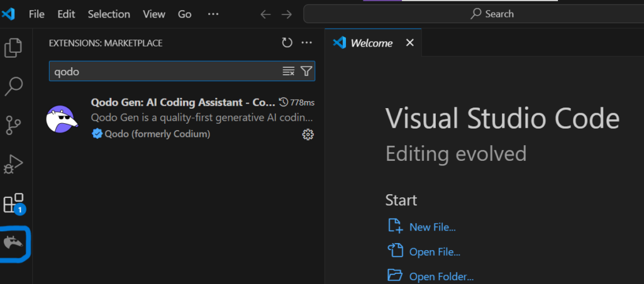This screenshot has height=284, width=644.
Task: Click the Qodo Gen extension logo
Action: (62, 119)
